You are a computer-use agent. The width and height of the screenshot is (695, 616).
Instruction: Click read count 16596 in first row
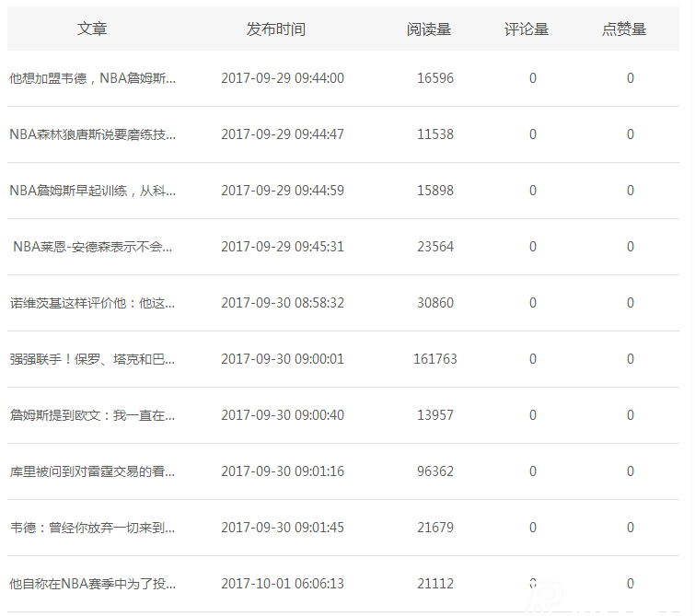point(434,78)
